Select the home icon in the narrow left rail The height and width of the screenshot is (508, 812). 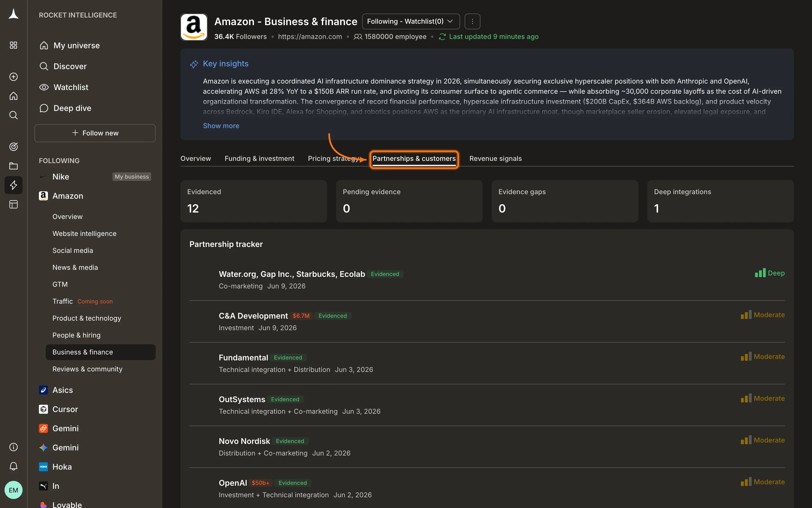tap(14, 96)
